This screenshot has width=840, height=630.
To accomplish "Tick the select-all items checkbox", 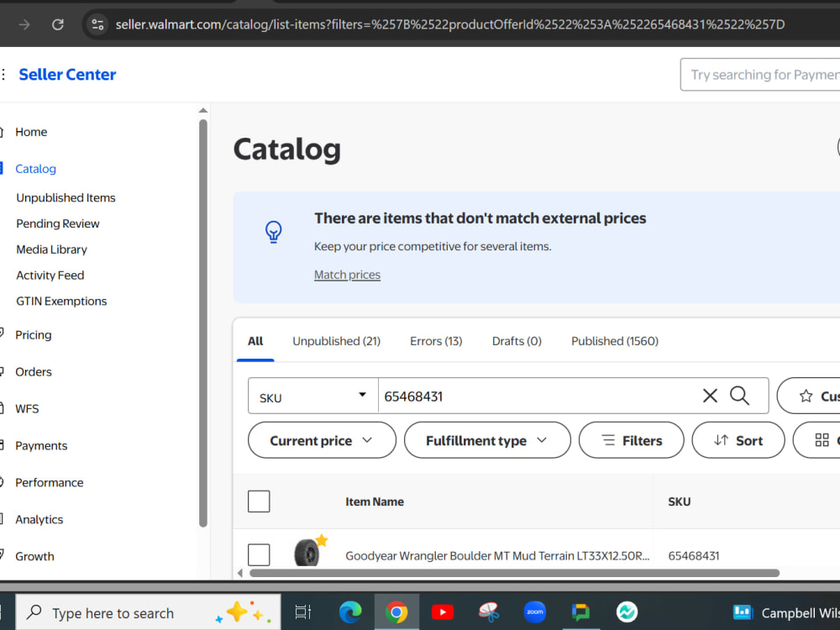I will tap(259, 501).
